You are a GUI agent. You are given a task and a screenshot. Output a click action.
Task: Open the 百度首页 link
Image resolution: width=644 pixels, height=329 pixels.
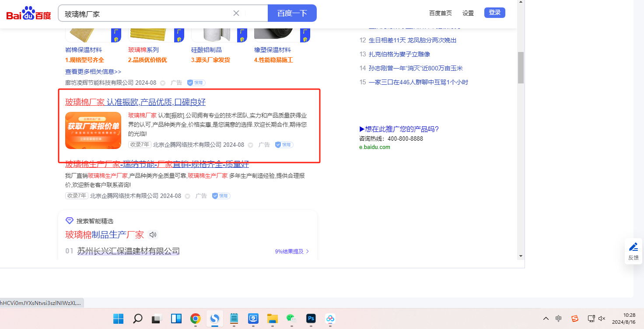click(x=441, y=13)
